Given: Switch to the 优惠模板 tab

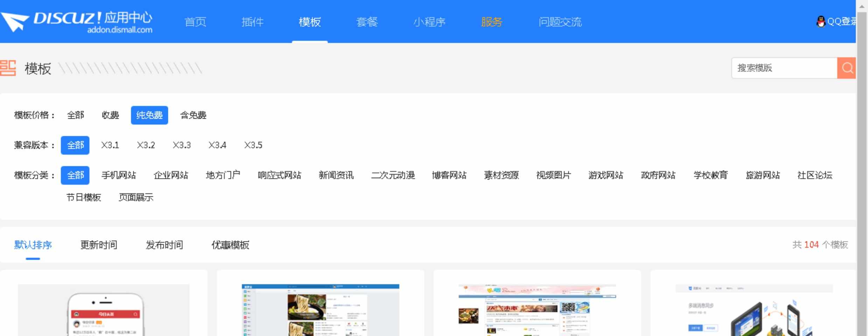Looking at the screenshot, I should [x=230, y=245].
